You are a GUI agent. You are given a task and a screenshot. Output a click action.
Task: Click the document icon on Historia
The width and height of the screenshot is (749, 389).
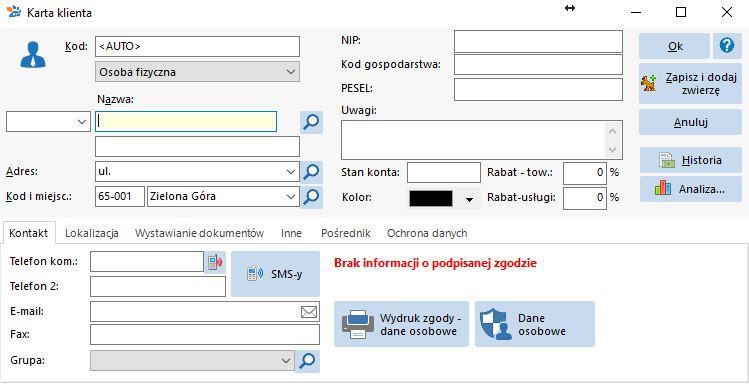tap(667, 160)
